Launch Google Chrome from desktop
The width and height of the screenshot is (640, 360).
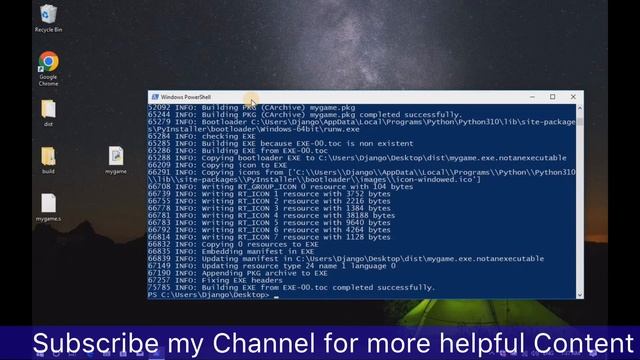pyautogui.click(x=48, y=68)
